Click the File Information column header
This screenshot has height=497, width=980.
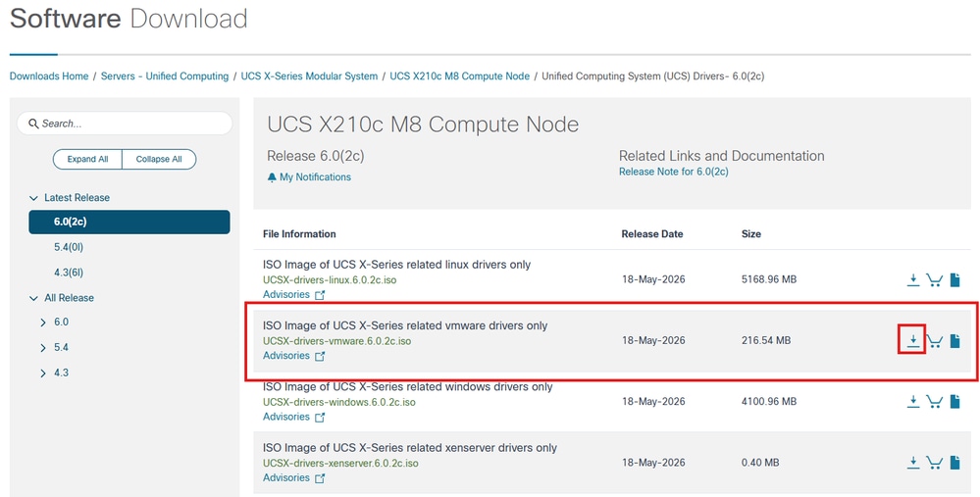pyautogui.click(x=299, y=234)
